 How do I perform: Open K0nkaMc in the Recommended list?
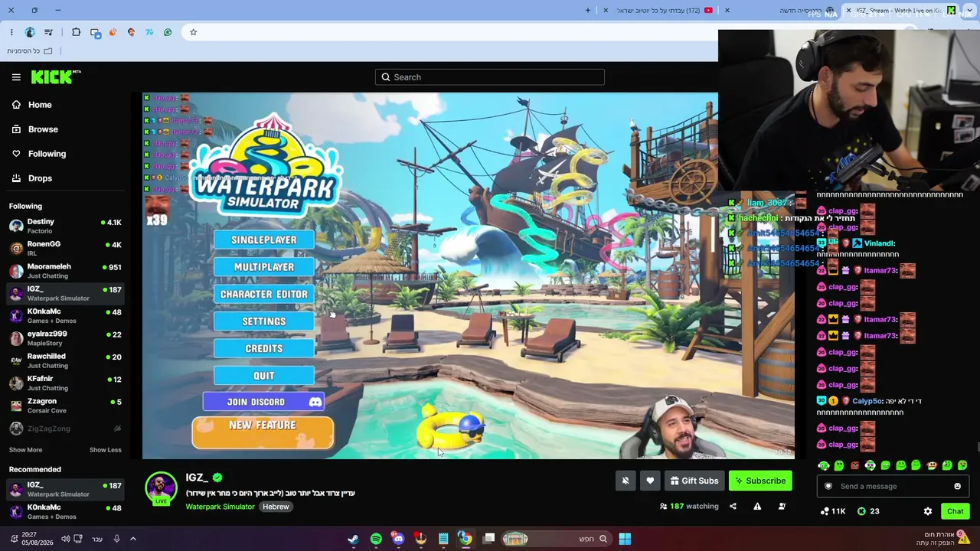point(65,511)
